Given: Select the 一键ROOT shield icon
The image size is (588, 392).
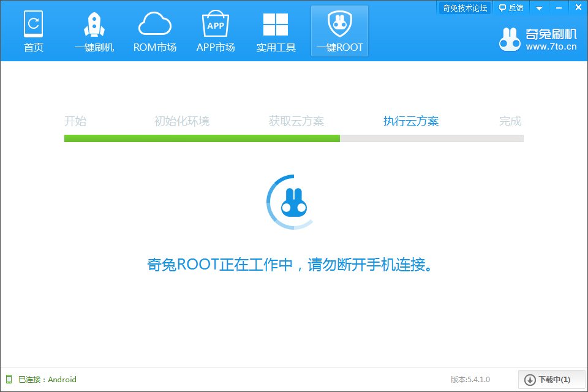Looking at the screenshot, I should tap(339, 24).
